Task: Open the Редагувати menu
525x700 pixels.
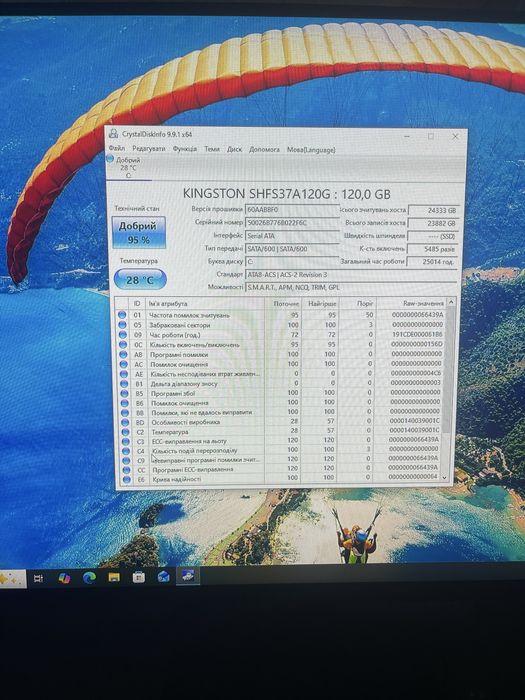Action: point(149,148)
